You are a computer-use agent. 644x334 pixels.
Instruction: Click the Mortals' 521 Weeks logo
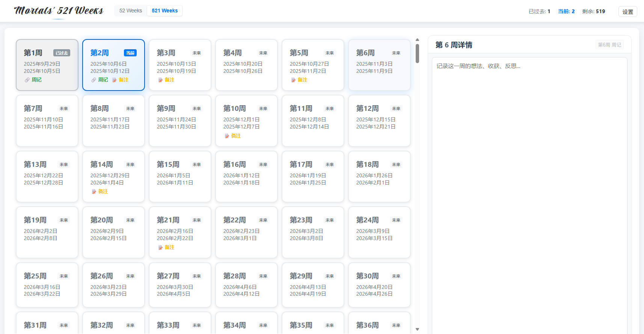(59, 11)
